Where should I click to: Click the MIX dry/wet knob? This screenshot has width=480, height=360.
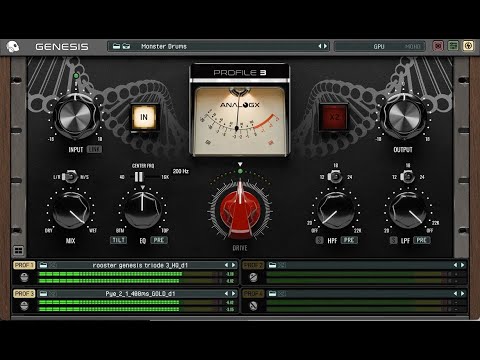pyautogui.click(x=70, y=211)
